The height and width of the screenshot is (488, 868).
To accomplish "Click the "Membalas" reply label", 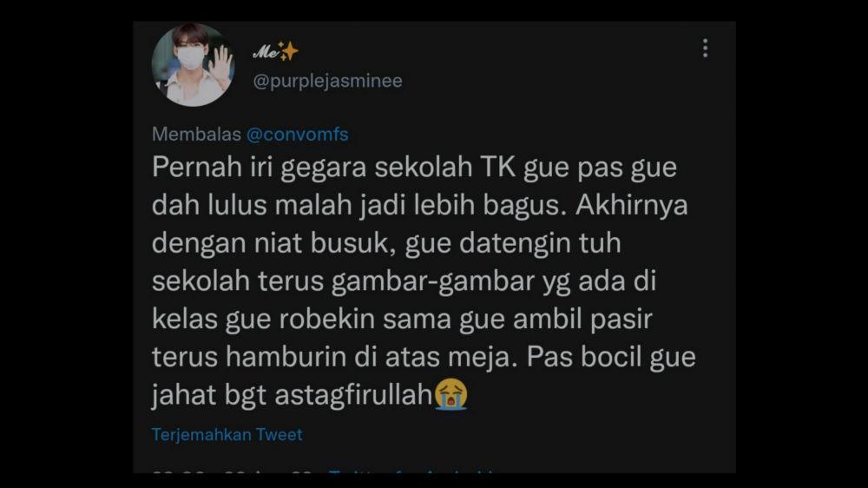I will click(196, 134).
